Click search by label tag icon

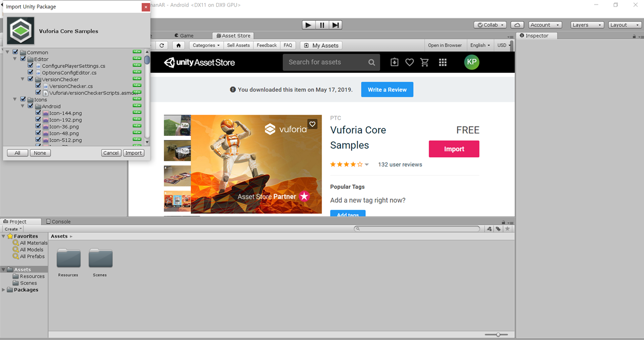click(x=498, y=229)
